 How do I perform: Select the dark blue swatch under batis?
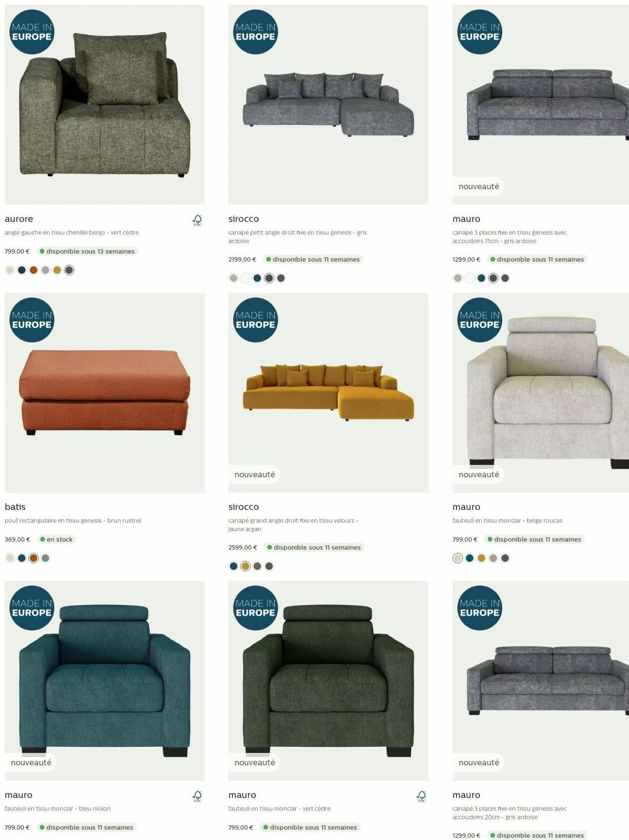(22, 558)
